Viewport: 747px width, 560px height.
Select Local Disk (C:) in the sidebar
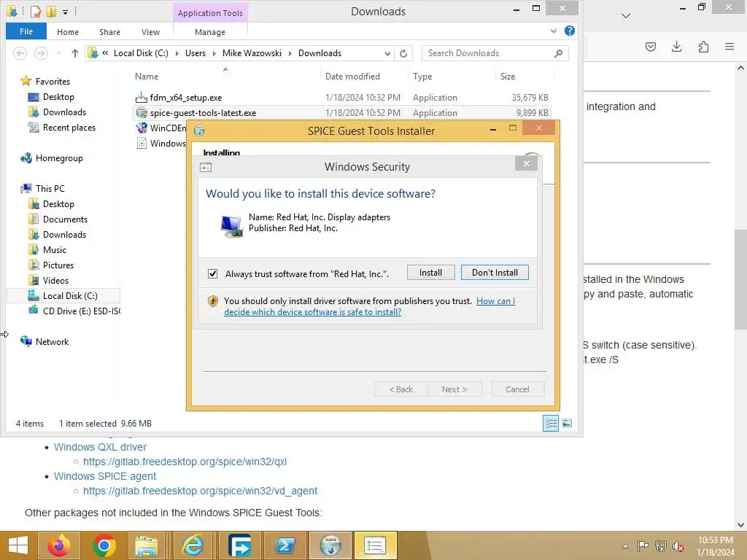coord(70,296)
